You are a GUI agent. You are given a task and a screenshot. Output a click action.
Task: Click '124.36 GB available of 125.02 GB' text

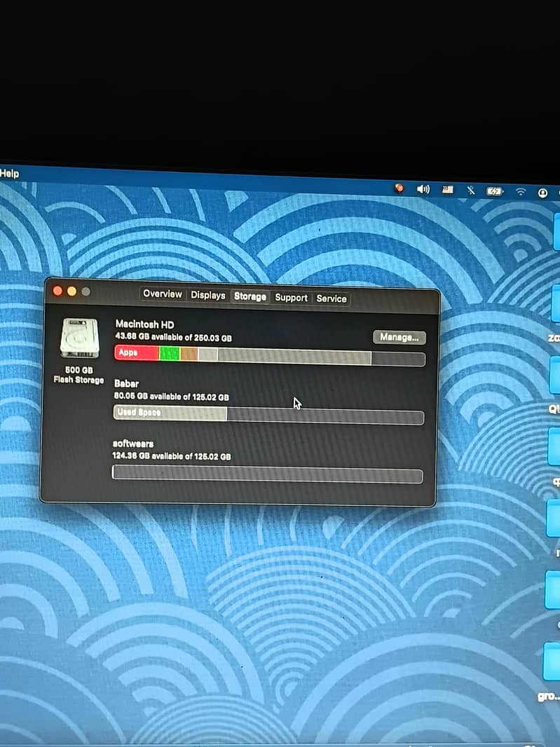pyautogui.click(x=172, y=456)
